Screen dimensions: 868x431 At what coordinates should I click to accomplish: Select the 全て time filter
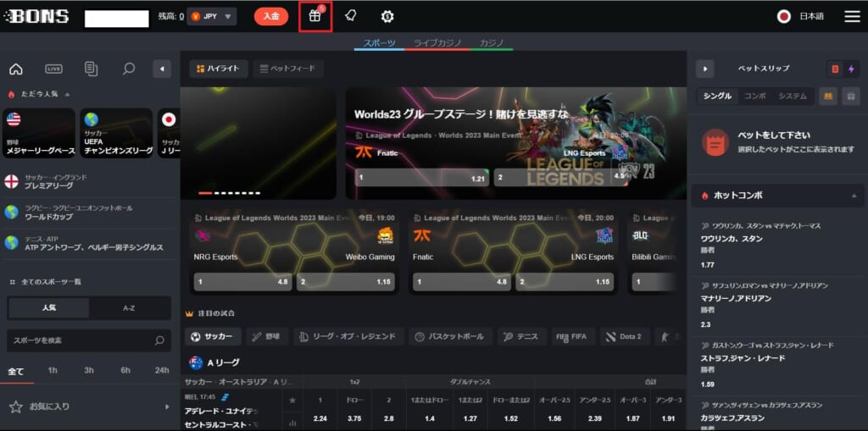[x=16, y=371]
